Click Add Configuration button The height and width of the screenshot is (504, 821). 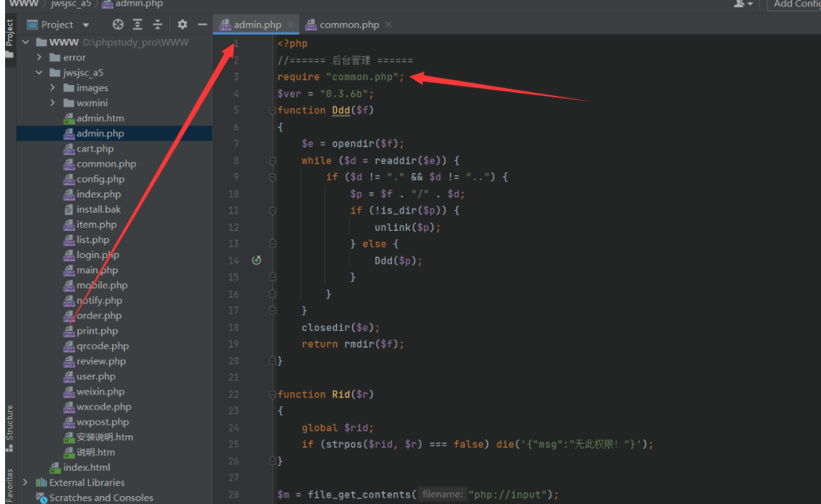pyautogui.click(x=795, y=4)
